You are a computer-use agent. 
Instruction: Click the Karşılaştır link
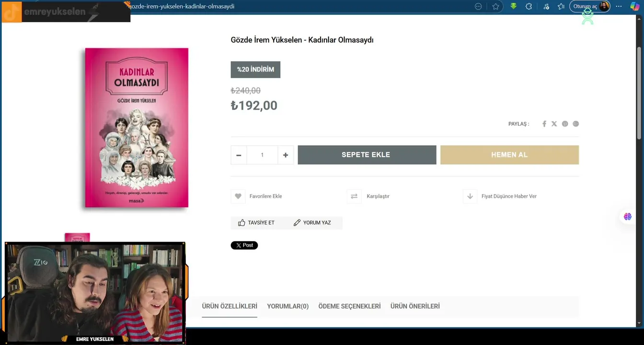click(x=378, y=196)
